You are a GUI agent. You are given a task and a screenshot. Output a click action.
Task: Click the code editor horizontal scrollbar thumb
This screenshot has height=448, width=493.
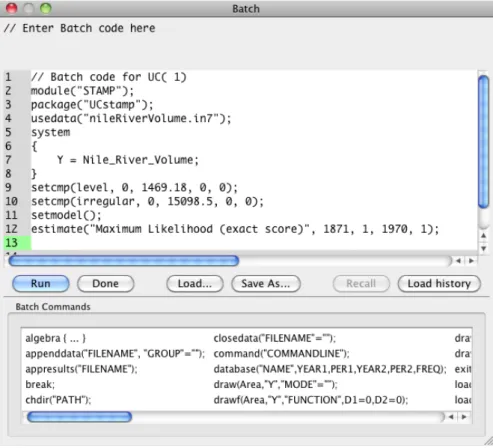[124, 261]
